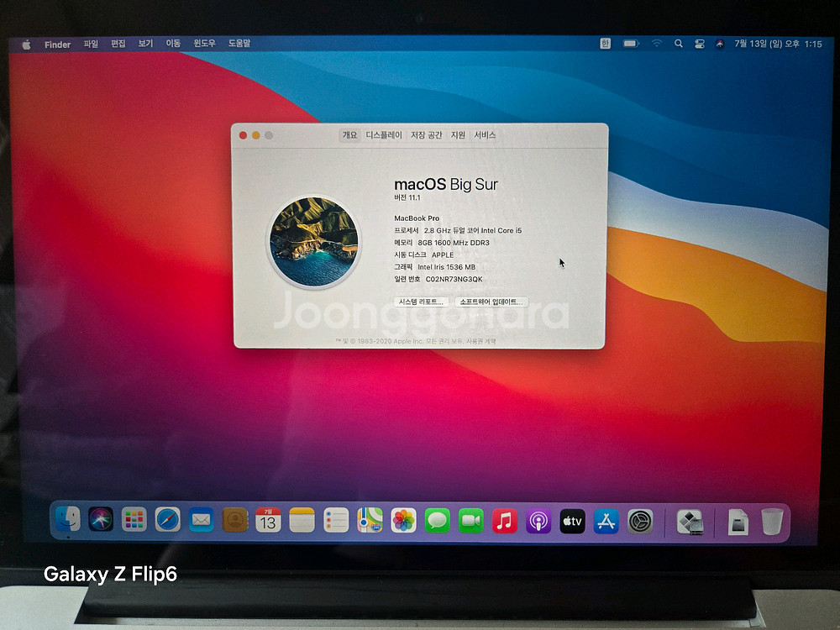Open the Wi-Fi status menu

tap(657, 44)
